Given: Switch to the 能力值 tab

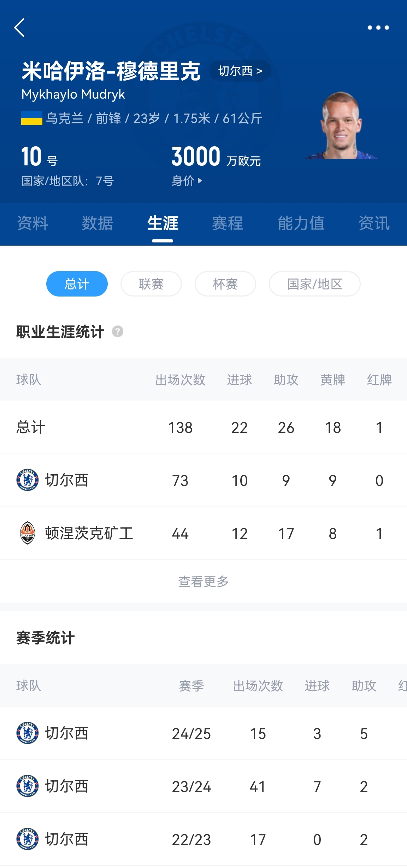Looking at the screenshot, I should 301,223.
